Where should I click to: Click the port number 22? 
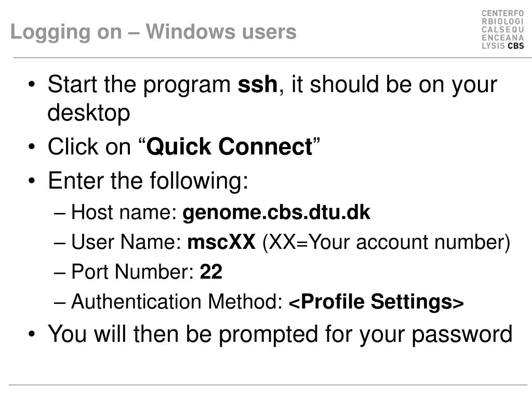point(211,271)
